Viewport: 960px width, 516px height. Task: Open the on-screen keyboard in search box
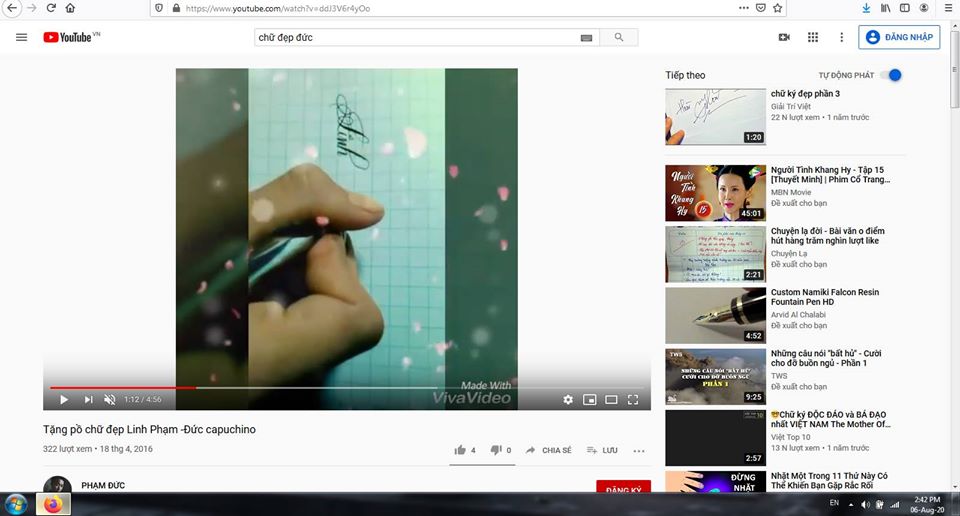click(586, 38)
